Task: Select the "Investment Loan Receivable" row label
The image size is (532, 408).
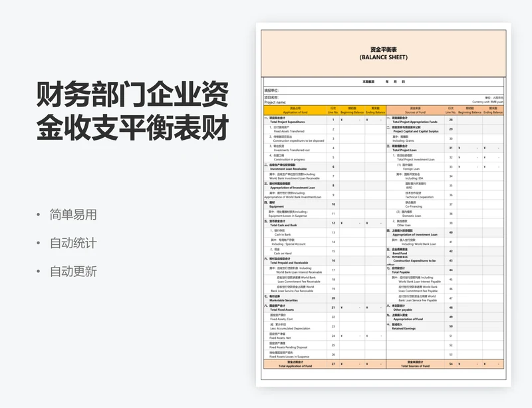Action: 289,169
